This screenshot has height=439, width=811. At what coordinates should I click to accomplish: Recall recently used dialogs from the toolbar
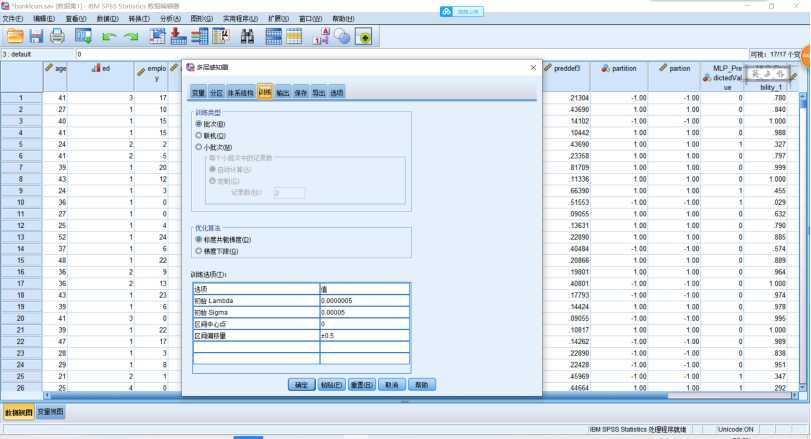pos(83,36)
